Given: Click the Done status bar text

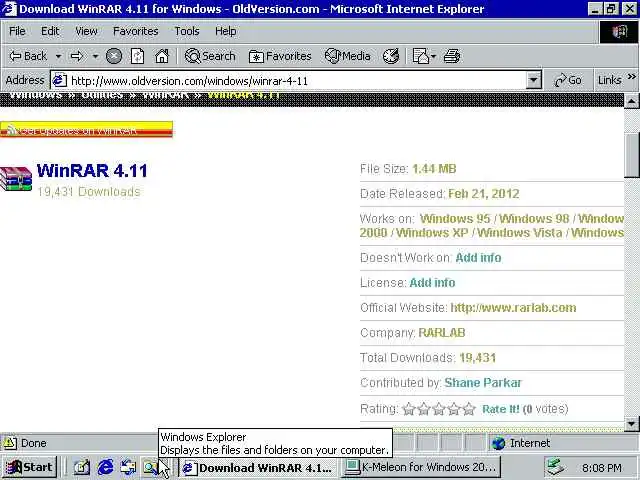Looking at the screenshot, I should 33,443.
